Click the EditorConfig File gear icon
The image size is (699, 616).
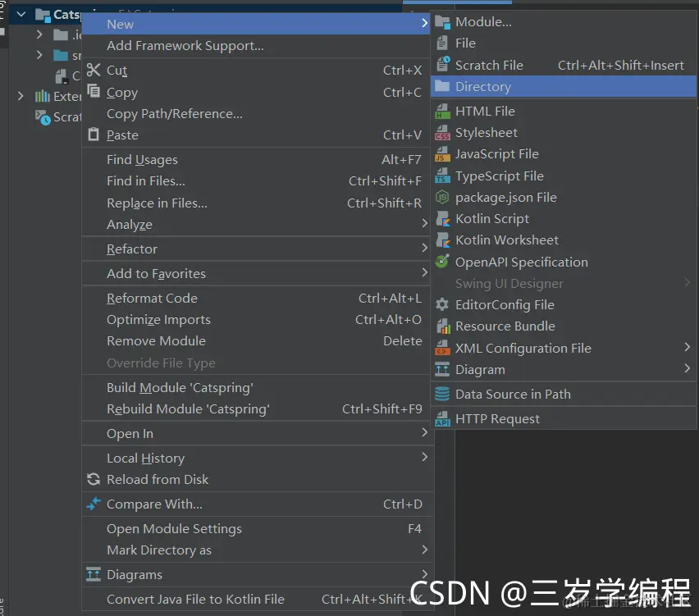[442, 305]
